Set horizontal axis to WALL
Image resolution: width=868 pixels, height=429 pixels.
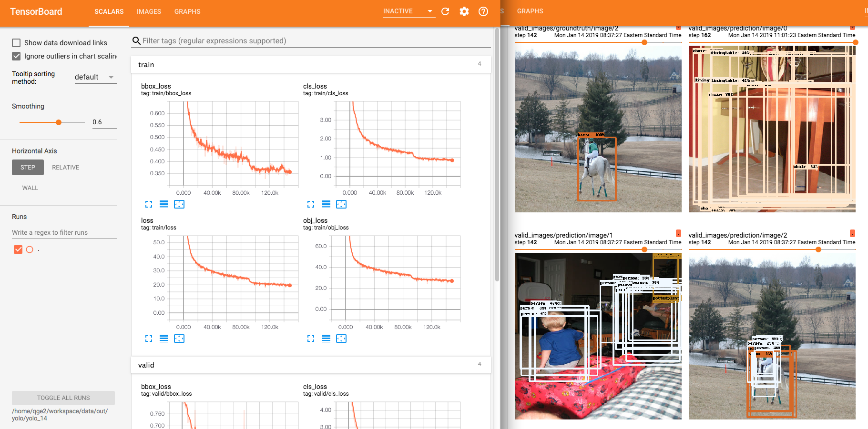(x=30, y=188)
